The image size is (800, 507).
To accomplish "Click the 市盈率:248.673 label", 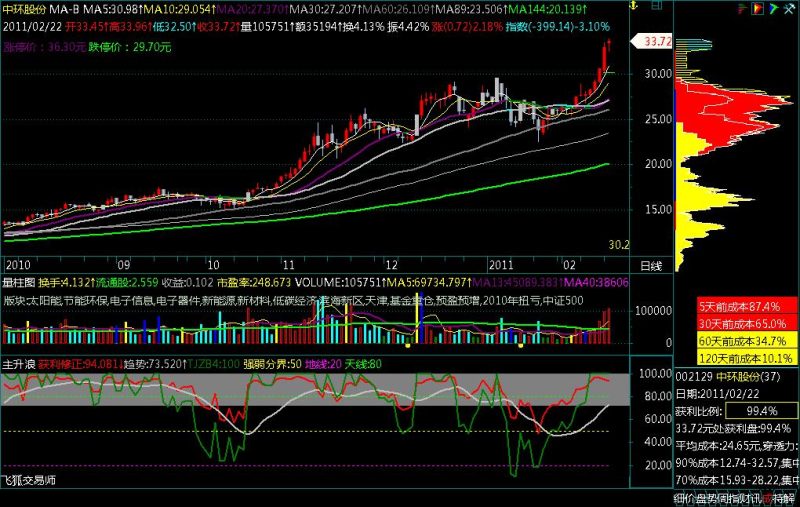I will click(x=254, y=283).
